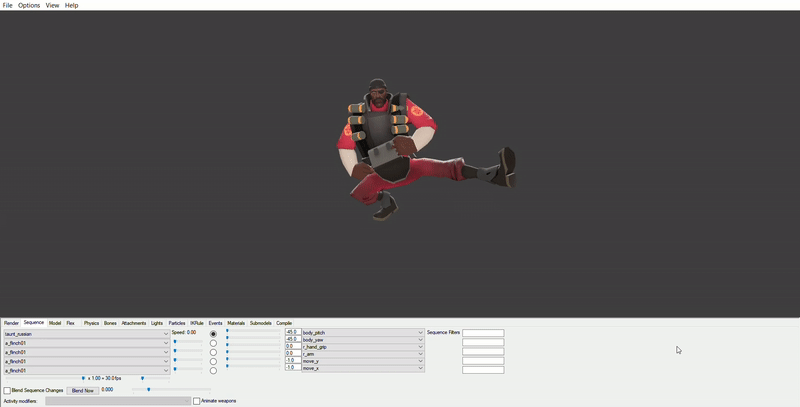Switch to the Bones tab
Viewport: 800px width, 407px height.
(x=110, y=323)
